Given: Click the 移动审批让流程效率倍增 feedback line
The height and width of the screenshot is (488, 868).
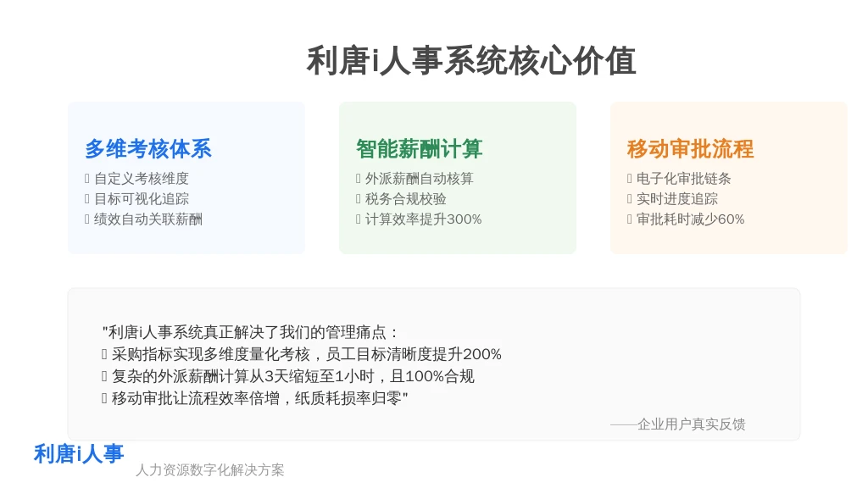Looking at the screenshot, I should (x=255, y=398).
